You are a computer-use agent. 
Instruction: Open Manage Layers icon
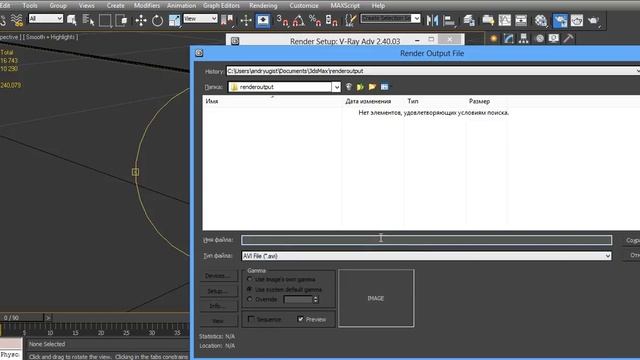tap(469, 20)
